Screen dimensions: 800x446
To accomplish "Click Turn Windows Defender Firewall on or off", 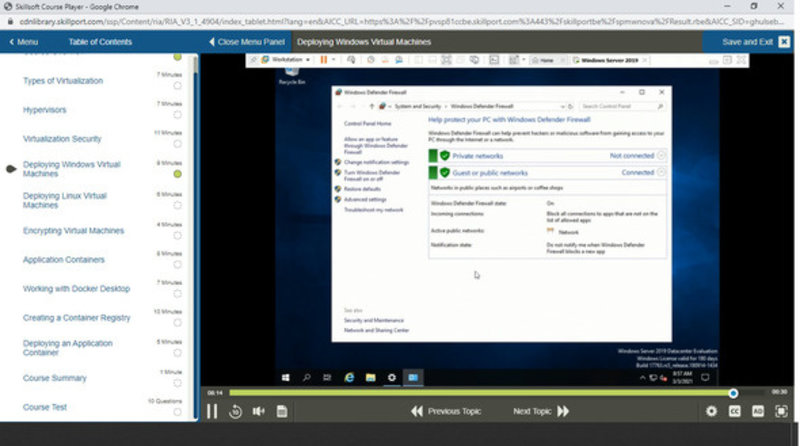I will [372, 176].
